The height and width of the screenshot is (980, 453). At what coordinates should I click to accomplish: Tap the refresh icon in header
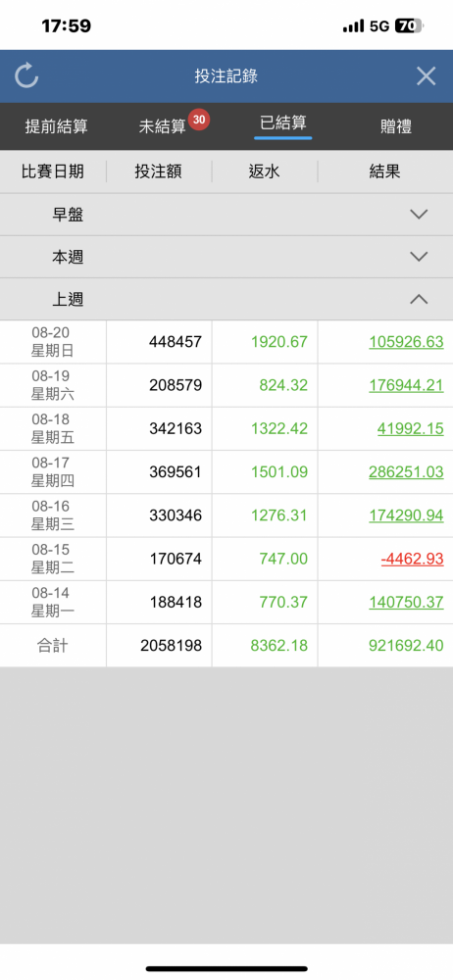click(26, 75)
